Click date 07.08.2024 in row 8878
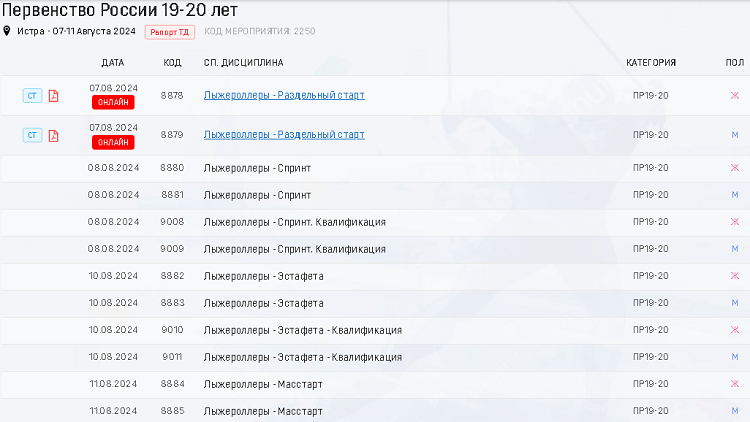This screenshot has height=422, width=750. pos(113,88)
